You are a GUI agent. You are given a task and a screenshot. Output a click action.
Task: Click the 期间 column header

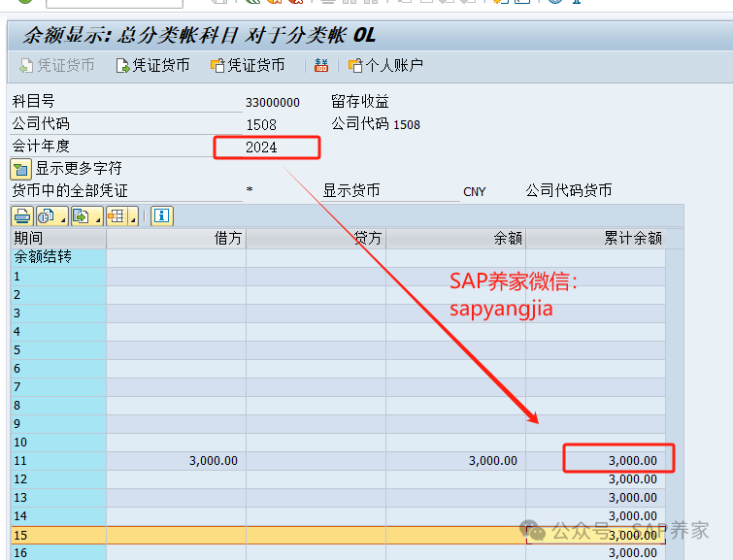tap(58, 239)
